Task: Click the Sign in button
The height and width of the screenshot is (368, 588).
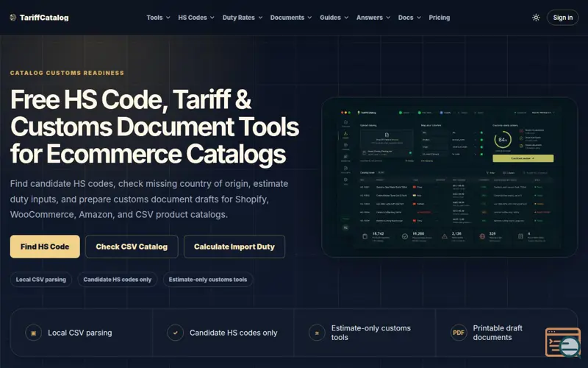Action: point(562,18)
